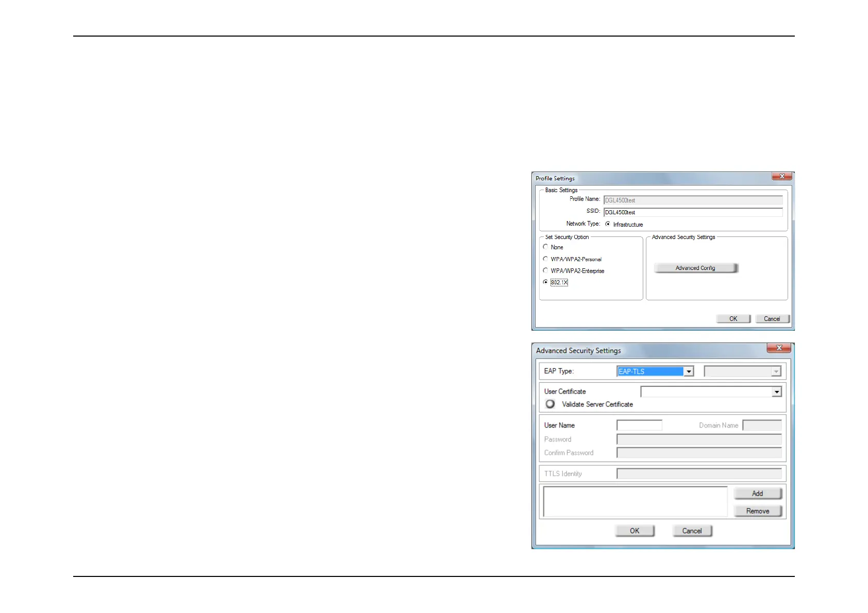Screen dimensions: 868x613
Task: Click the Domain Name field
Action: click(x=762, y=425)
